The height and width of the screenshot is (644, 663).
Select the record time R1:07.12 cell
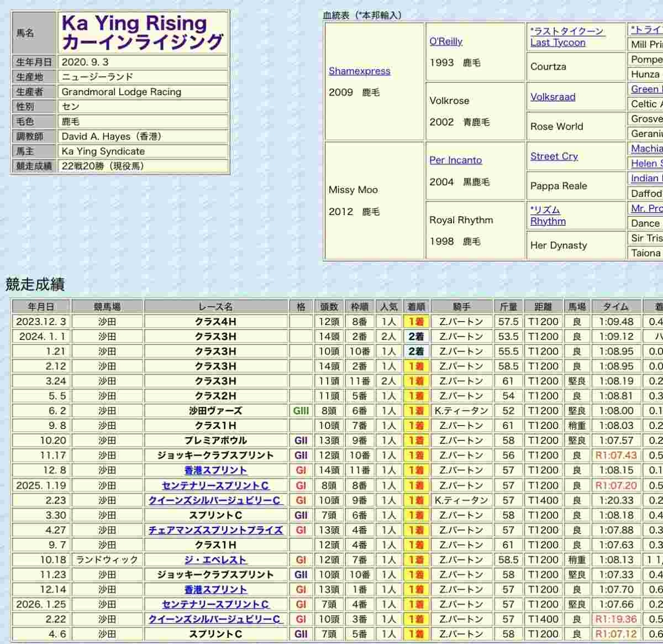615,635
